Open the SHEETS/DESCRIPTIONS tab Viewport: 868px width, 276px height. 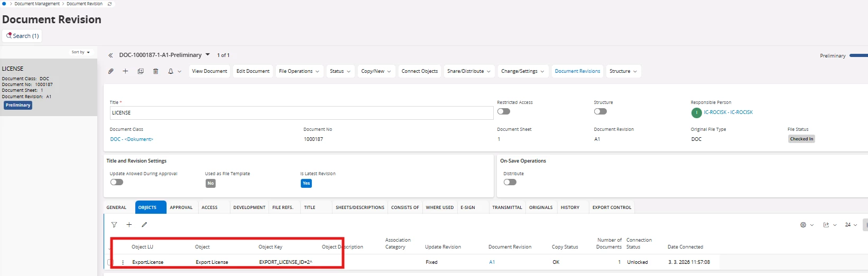[360, 207]
